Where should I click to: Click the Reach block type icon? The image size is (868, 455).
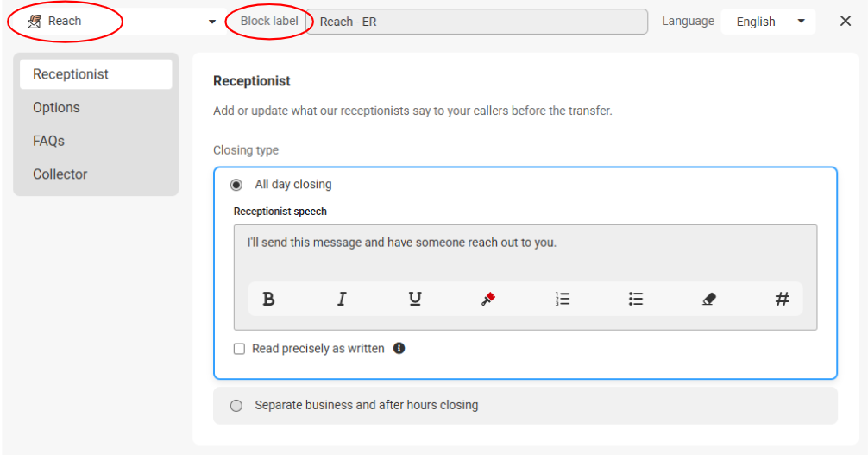35,22
